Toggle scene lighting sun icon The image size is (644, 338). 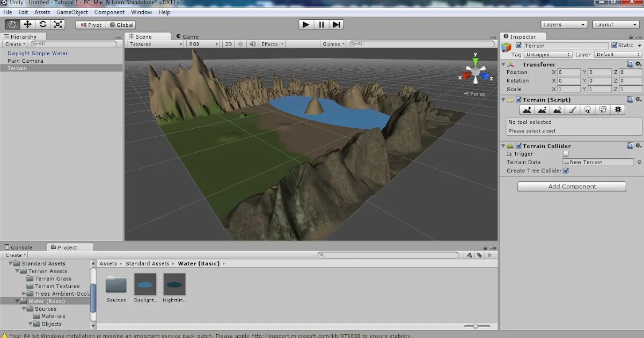pos(240,44)
